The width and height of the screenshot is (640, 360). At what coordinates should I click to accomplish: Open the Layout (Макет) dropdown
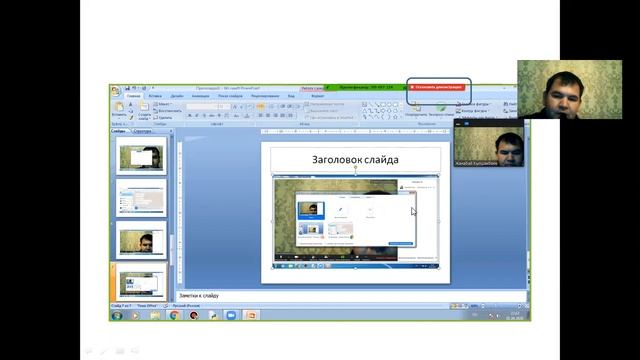click(163, 104)
